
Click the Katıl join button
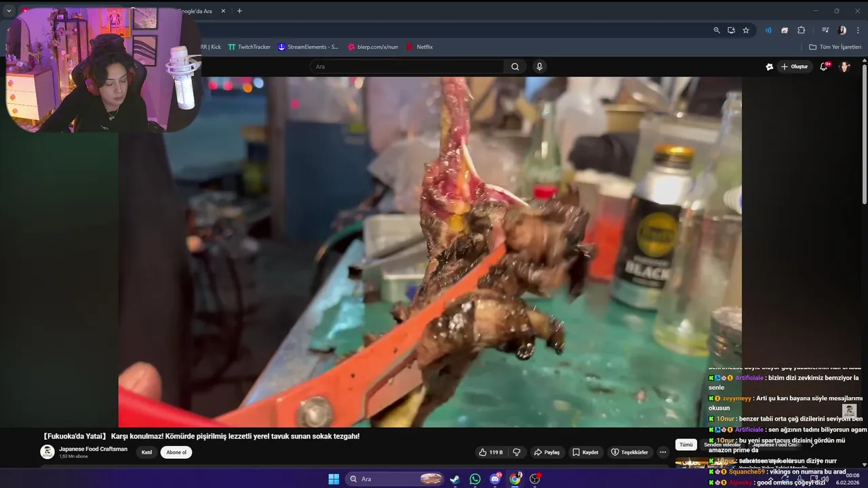point(146,452)
